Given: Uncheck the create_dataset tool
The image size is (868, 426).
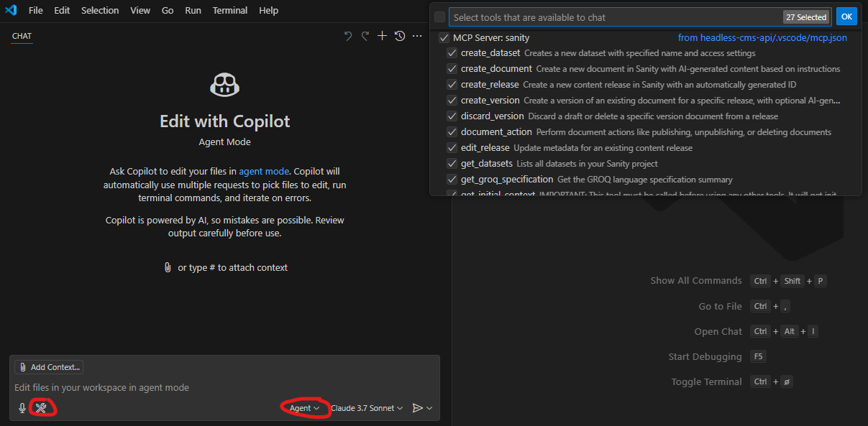Looking at the screenshot, I should click(x=451, y=52).
